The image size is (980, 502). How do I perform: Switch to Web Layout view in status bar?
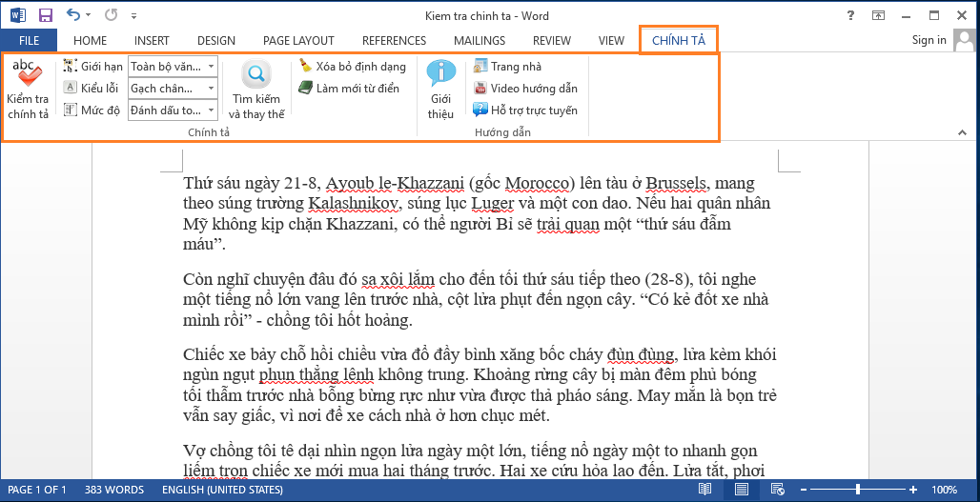click(x=775, y=490)
